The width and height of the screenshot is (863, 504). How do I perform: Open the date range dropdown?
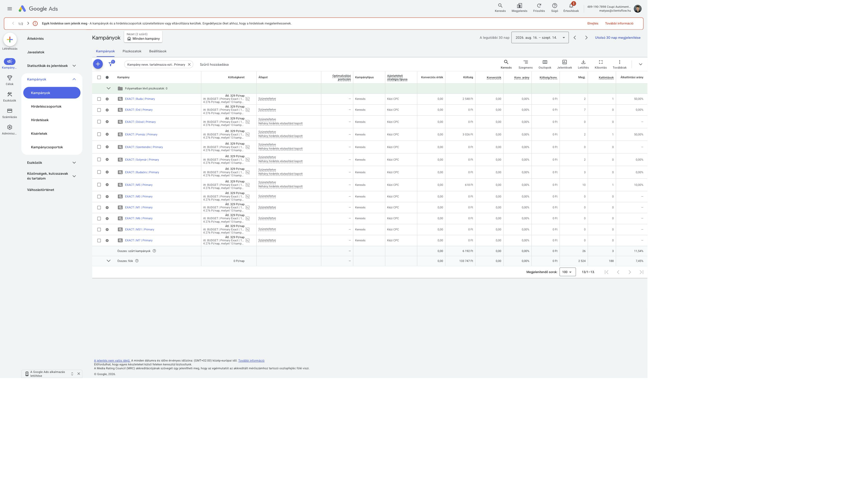click(x=540, y=38)
